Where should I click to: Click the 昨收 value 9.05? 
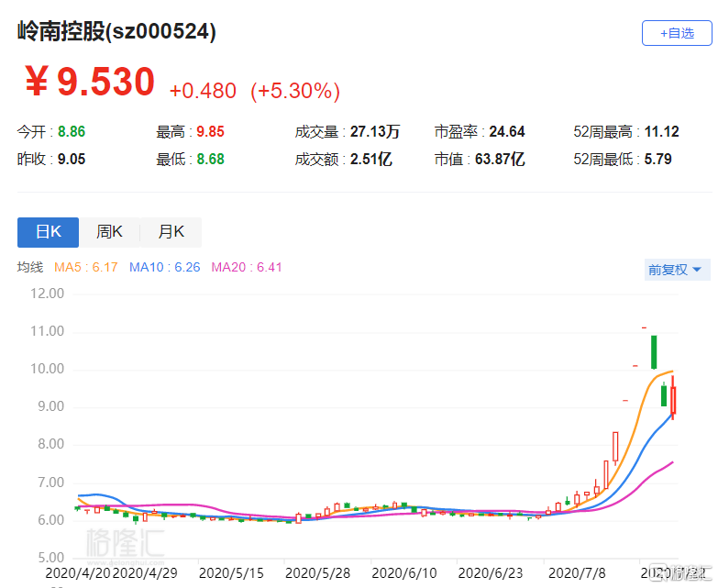click(x=72, y=160)
